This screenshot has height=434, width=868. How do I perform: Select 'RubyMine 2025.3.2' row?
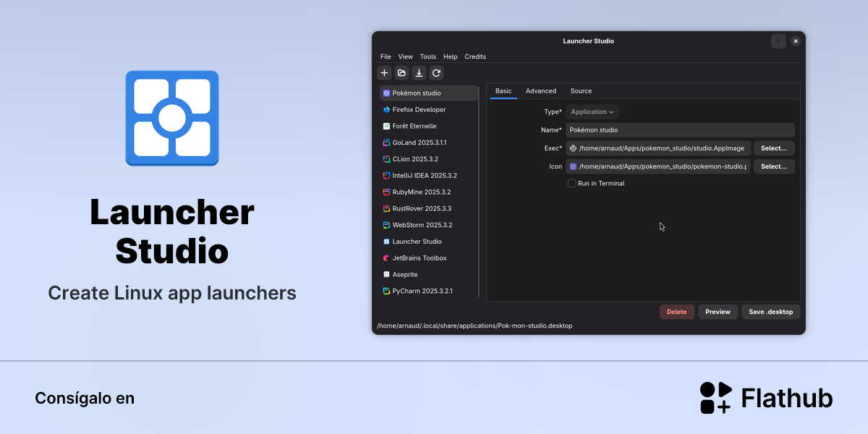click(429, 192)
